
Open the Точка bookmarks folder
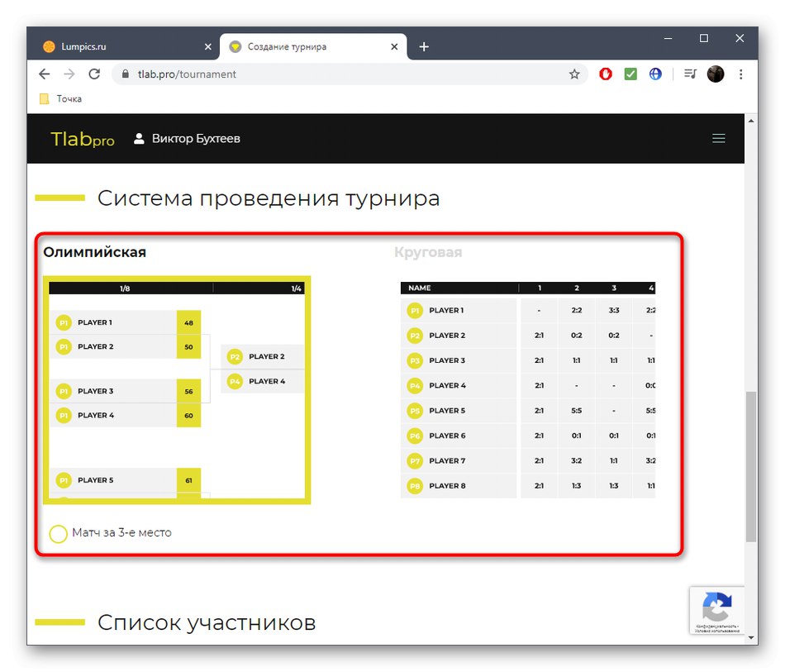(59, 98)
